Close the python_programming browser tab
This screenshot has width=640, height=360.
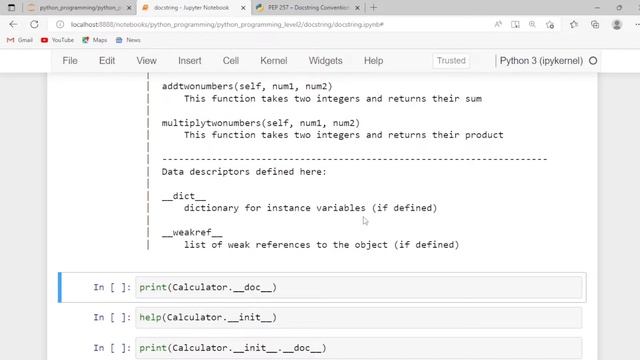point(129,8)
